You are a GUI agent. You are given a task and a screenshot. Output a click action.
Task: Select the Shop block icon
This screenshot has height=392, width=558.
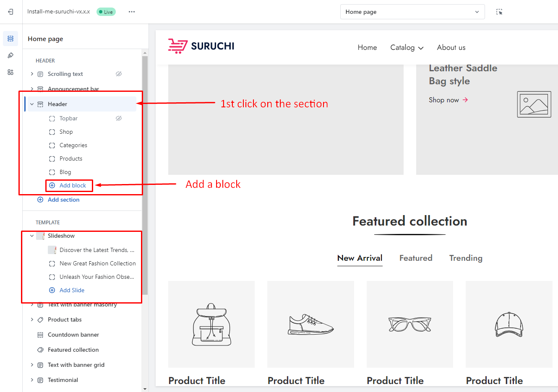(x=52, y=132)
